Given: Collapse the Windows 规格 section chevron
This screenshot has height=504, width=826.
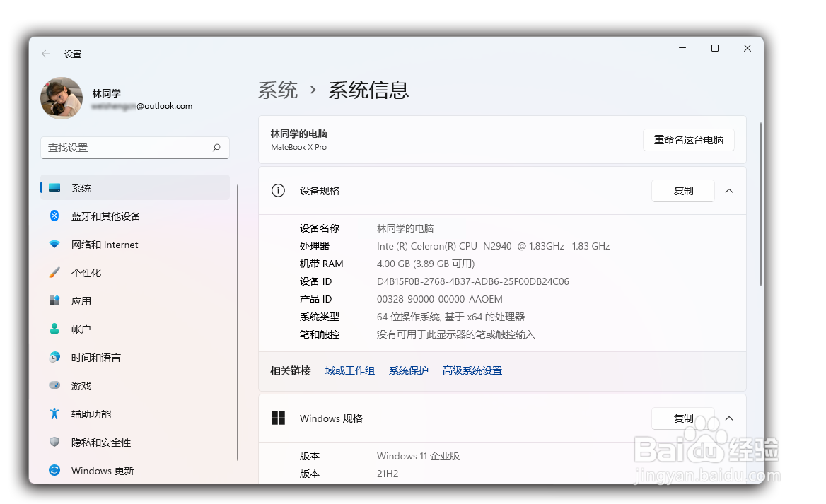Looking at the screenshot, I should click(x=729, y=418).
